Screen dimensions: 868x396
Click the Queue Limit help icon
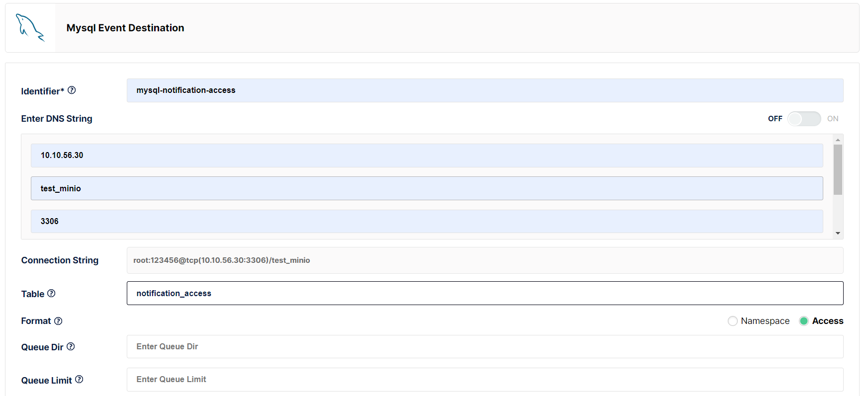[x=79, y=380]
